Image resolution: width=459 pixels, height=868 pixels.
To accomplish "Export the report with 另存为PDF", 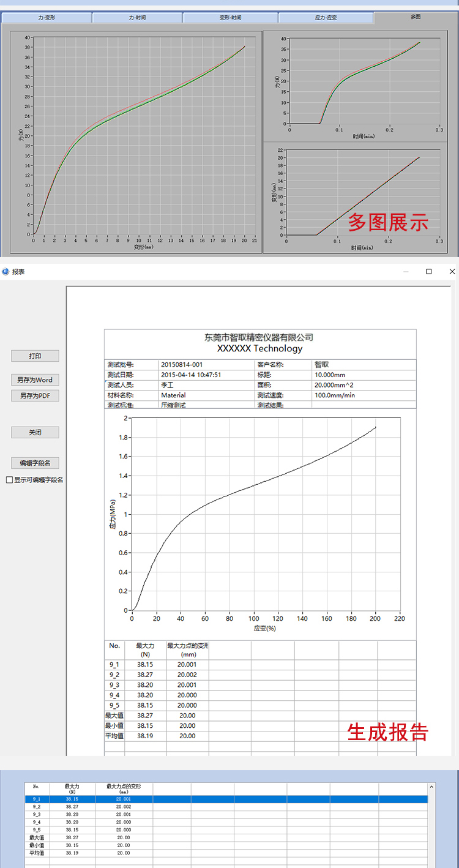I will point(35,396).
